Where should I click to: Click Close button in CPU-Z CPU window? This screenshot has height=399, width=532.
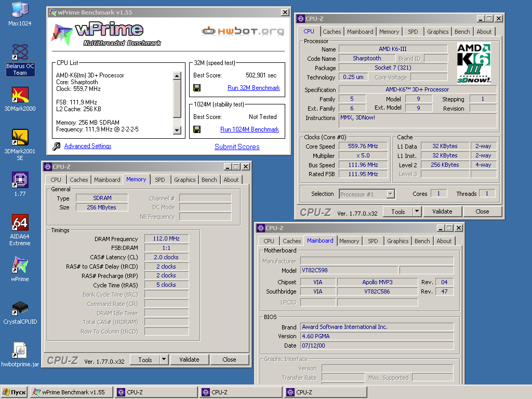pos(482,211)
